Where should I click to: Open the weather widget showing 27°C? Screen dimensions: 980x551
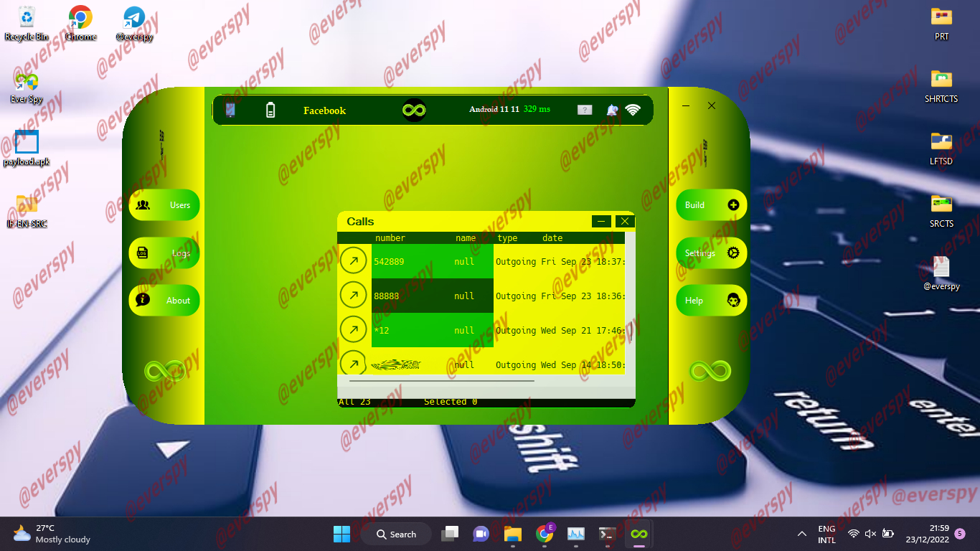click(x=52, y=534)
